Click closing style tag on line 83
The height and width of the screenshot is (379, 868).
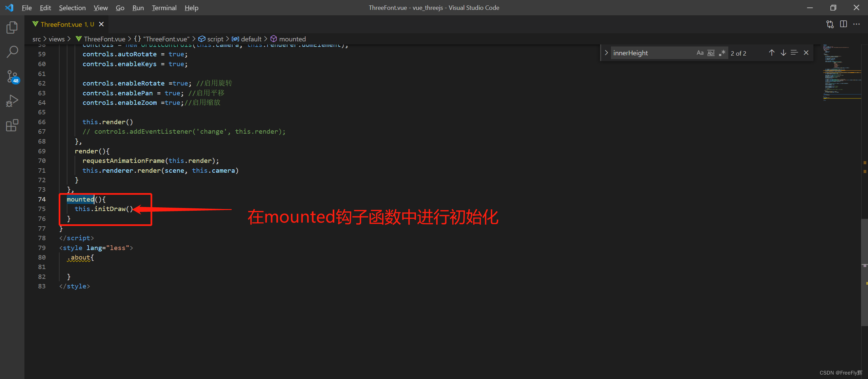tap(75, 286)
